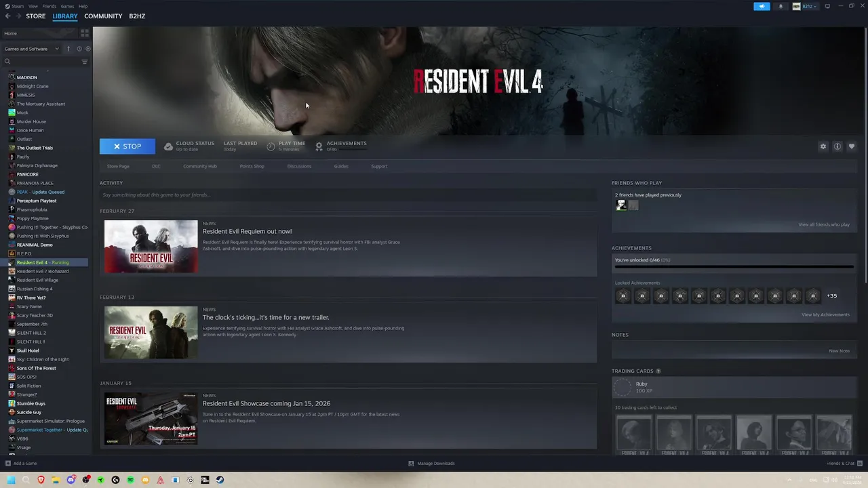
Task: Open the B2hz account dropdown
Action: pos(805,6)
